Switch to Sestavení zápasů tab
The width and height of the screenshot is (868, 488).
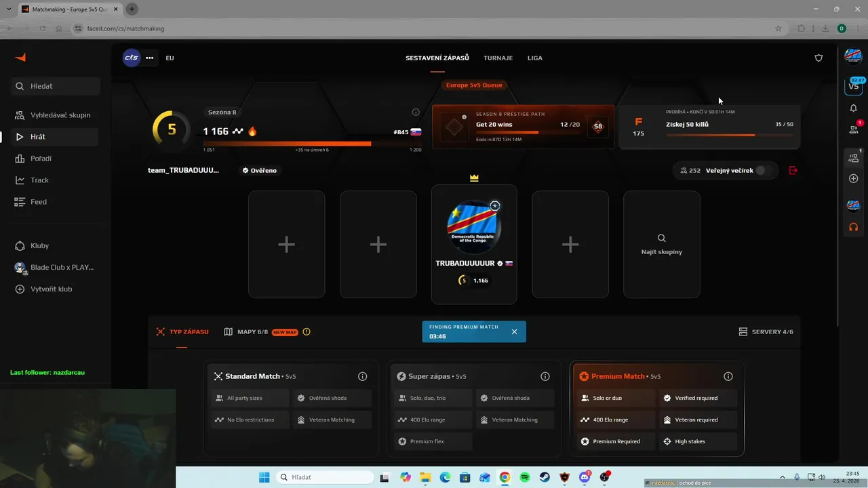click(437, 58)
